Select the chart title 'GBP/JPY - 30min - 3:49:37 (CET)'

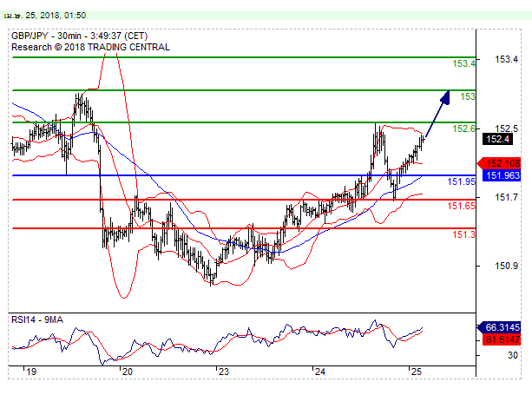click(x=80, y=36)
